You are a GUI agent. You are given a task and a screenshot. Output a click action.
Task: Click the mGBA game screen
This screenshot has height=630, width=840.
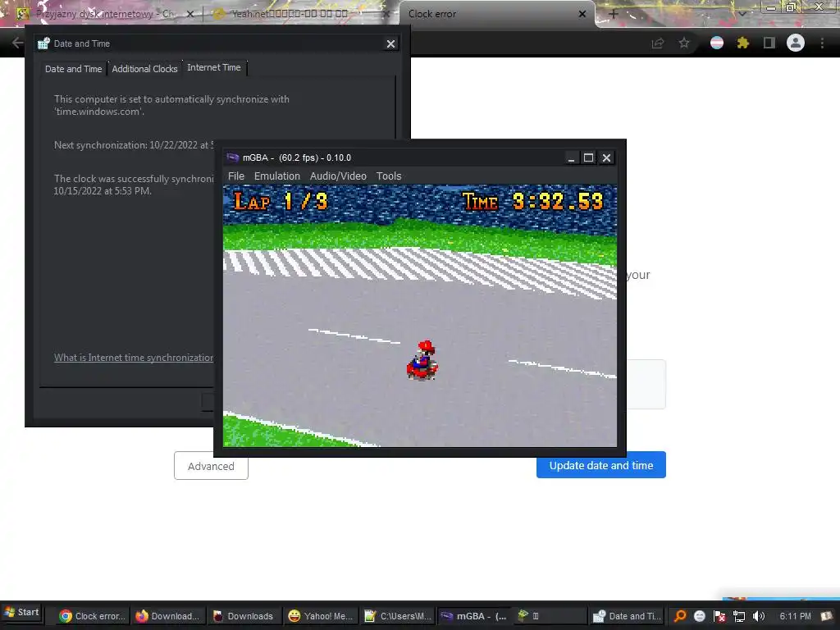pos(420,316)
